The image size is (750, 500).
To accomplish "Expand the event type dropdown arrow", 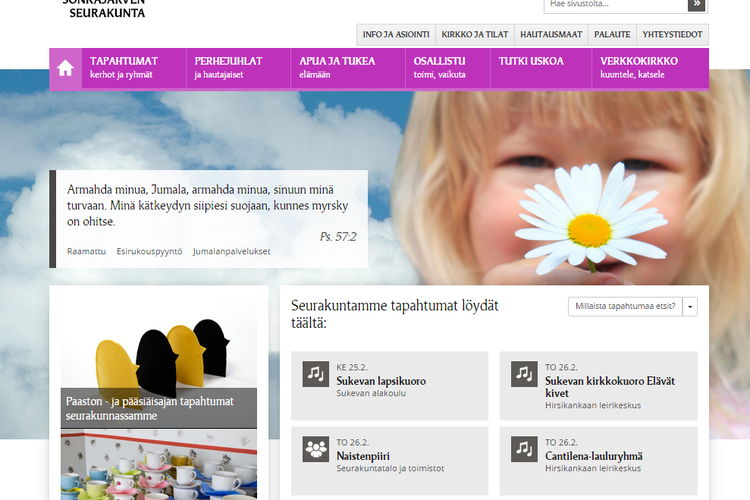I will point(690,307).
